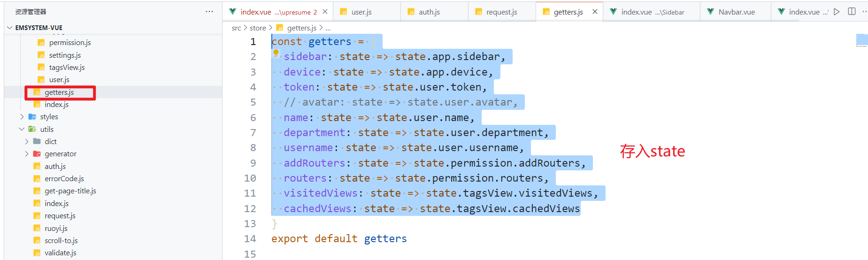Click the generator folder icon
The width and height of the screenshot is (868, 260).
pos(37,154)
